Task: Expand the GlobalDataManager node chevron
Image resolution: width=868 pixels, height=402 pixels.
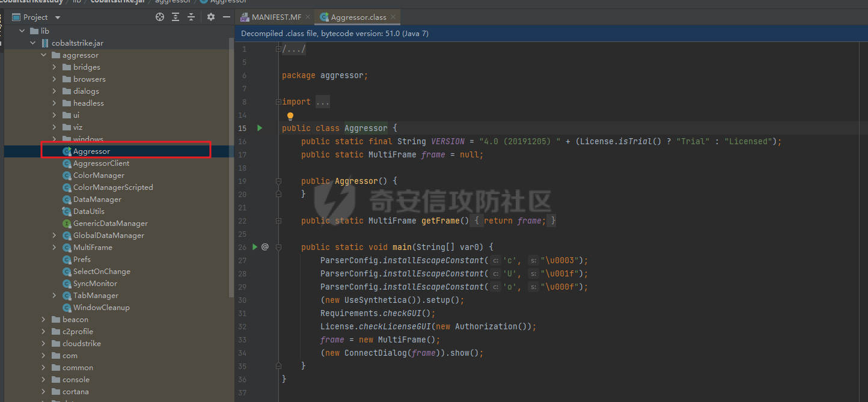Action: (x=55, y=236)
